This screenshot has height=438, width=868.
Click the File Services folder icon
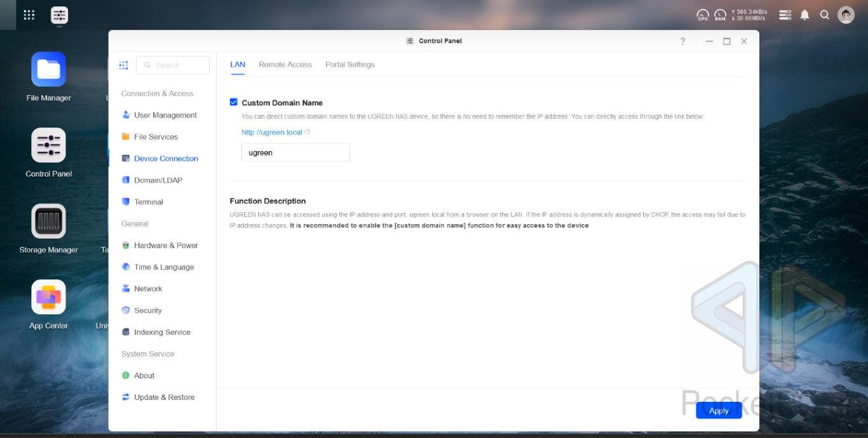(x=126, y=136)
